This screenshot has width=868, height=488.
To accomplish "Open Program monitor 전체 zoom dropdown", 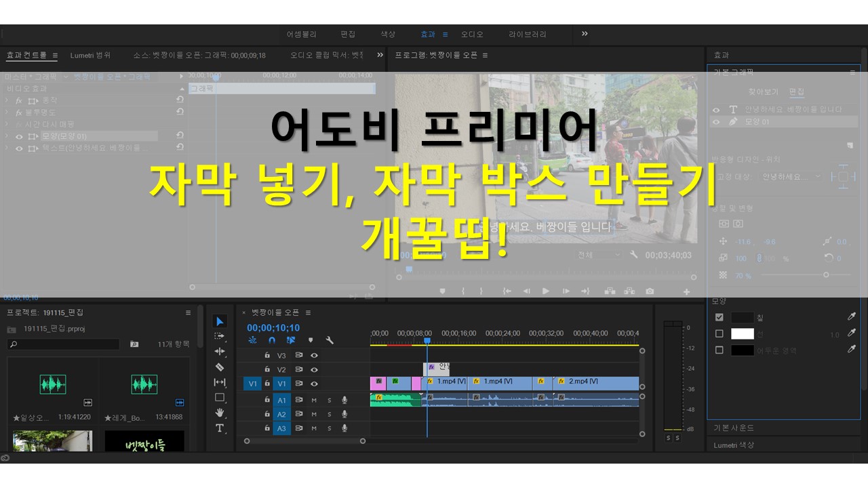I will pyautogui.click(x=599, y=255).
